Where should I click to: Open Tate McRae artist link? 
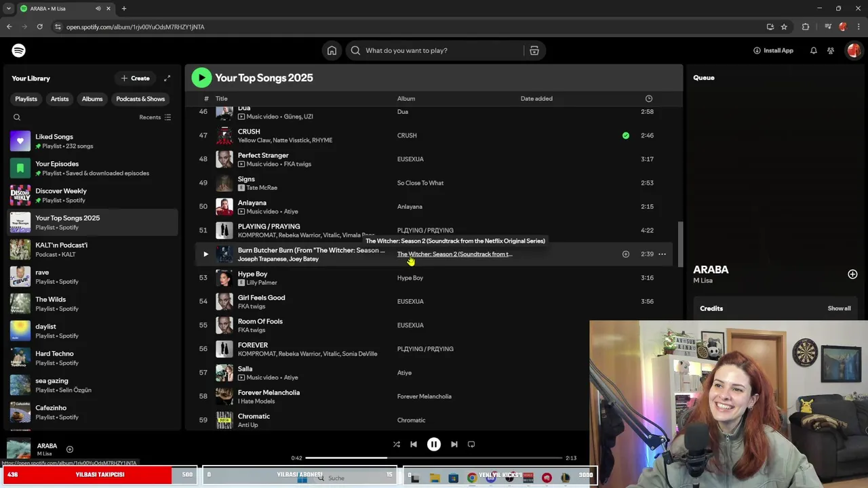[x=262, y=188]
